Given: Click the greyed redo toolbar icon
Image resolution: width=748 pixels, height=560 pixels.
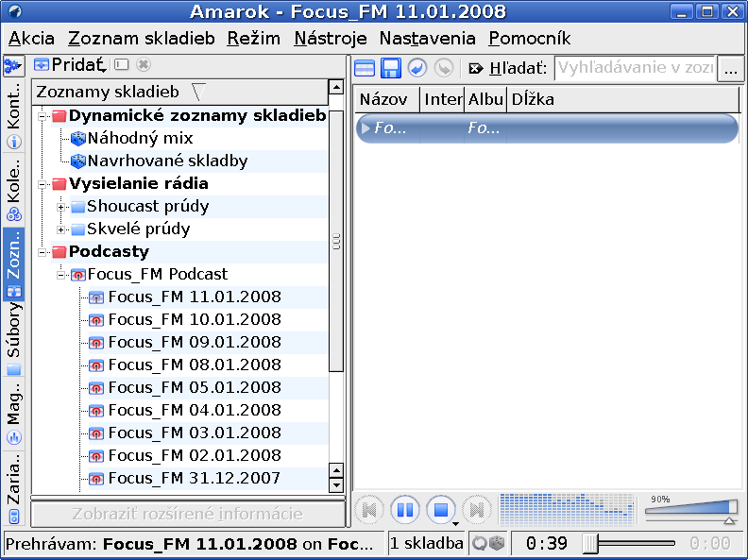Looking at the screenshot, I should pos(444,68).
